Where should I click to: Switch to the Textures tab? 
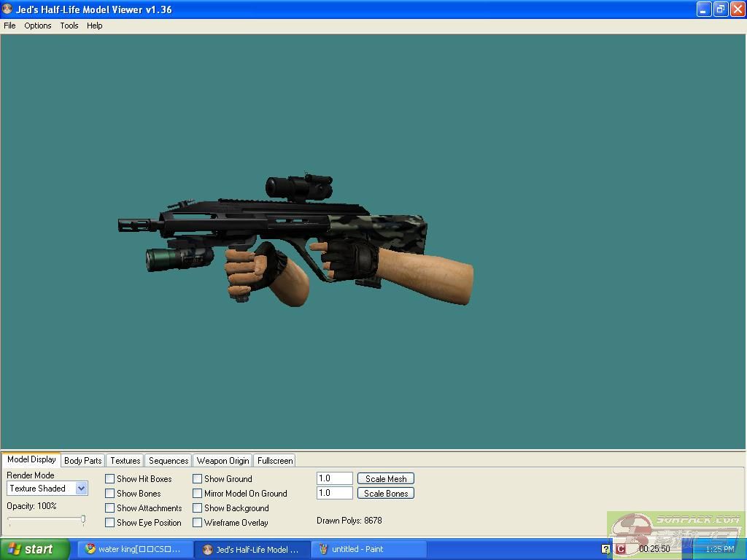coord(125,461)
